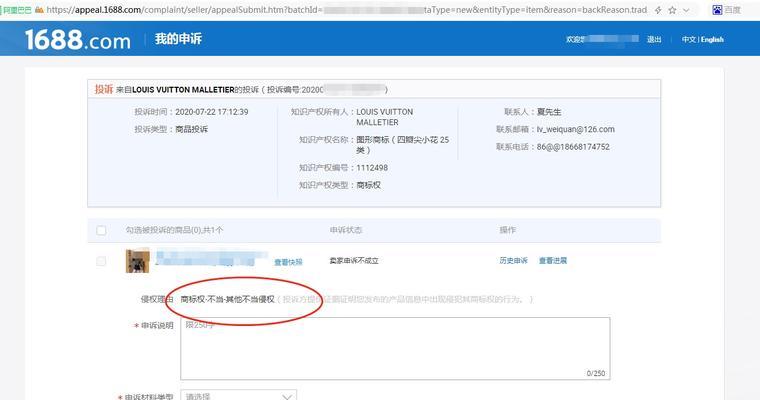The width and height of the screenshot is (760, 400).
Task: Click 退出 to log out
Action: (654, 39)
